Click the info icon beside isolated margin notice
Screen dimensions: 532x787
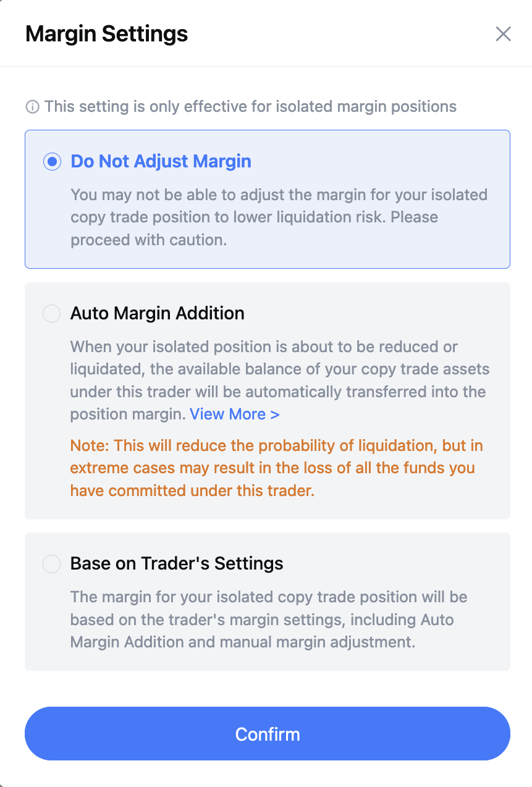32,107
